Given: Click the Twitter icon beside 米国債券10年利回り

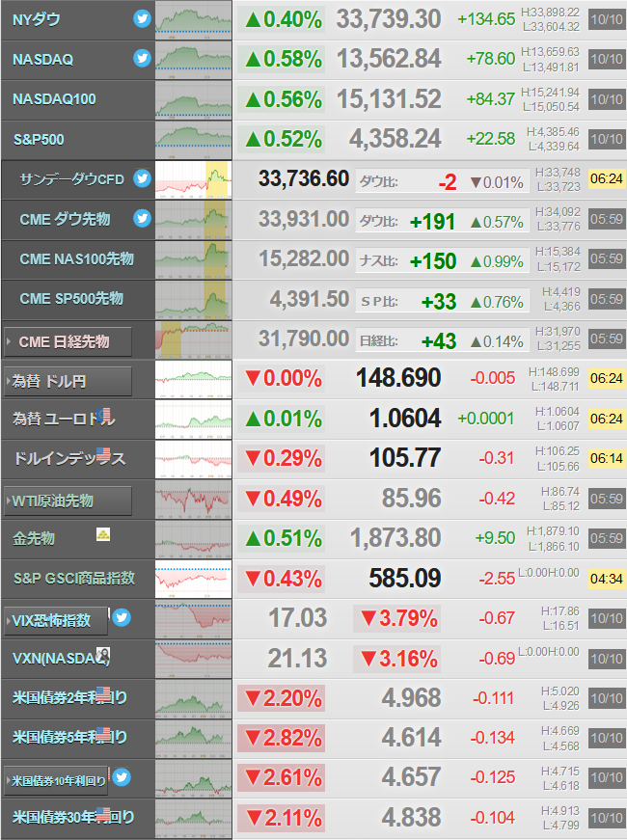Looking at the screenshot, I should click(x=122, y=776).
